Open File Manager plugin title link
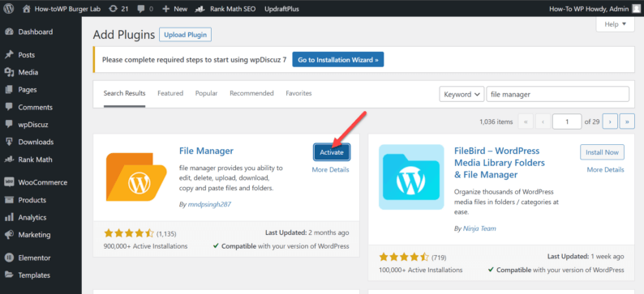This screenshot has height=294, width=644. pyautogui.click(x=206, y=151)
